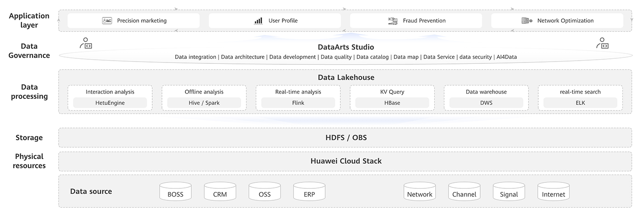Click the HDFS / OBS storage bar
644x215 pixels.
(345, 137)
